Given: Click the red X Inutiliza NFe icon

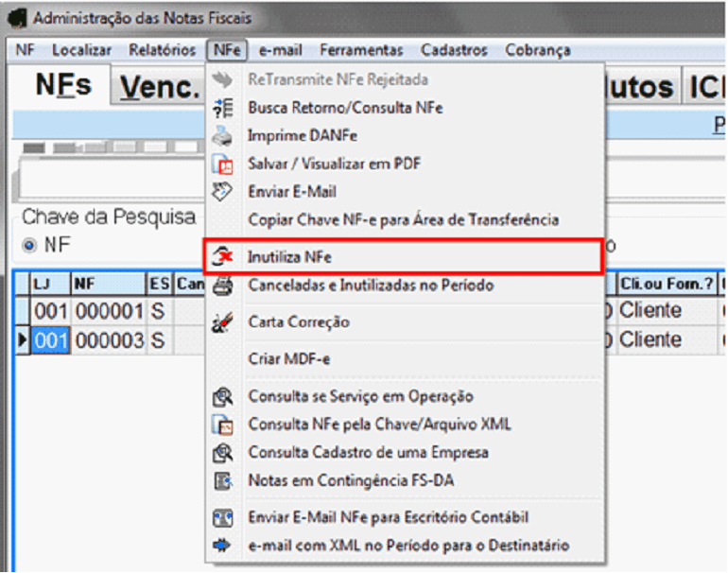Looking at the screenshot, I should pos(223,256).
